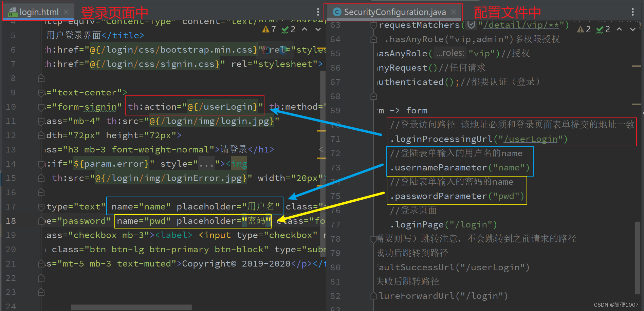Click .usernameParameter("name") on line 73
Viewport: 644px width, 311px height.
coord(460,168)
